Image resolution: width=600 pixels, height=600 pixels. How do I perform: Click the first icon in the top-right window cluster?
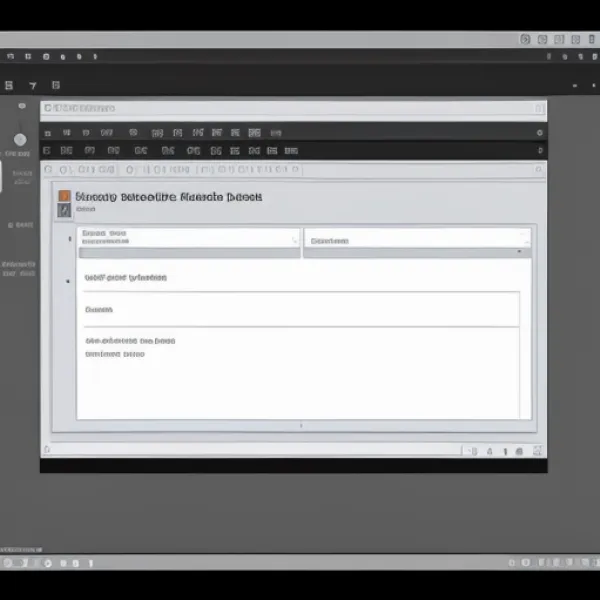pos(525,40)
